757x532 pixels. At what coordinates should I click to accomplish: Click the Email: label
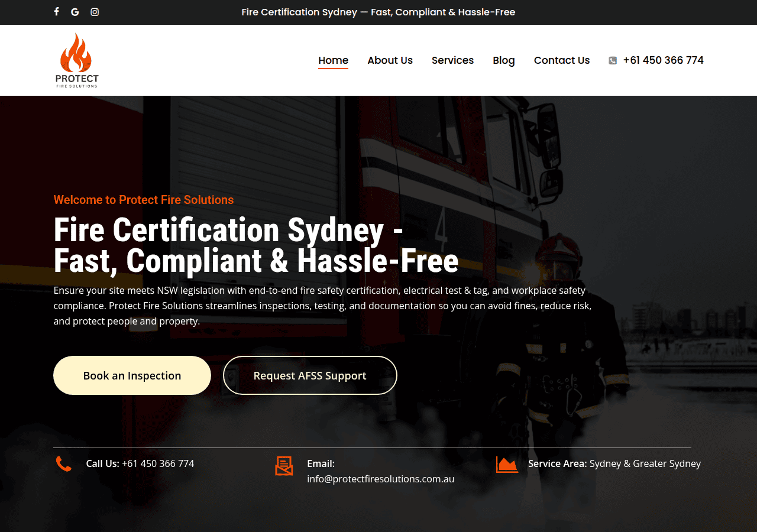[321, 463]
